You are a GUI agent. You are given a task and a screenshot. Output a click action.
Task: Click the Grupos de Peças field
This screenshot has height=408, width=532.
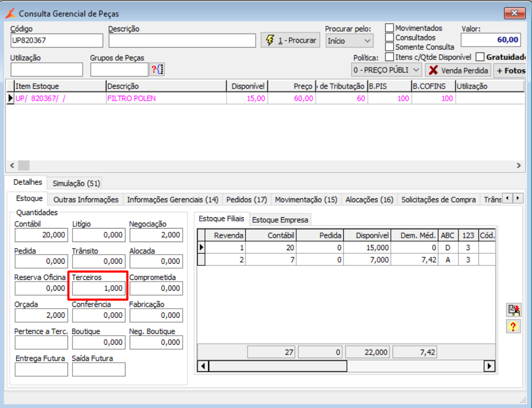click(119, 70)
